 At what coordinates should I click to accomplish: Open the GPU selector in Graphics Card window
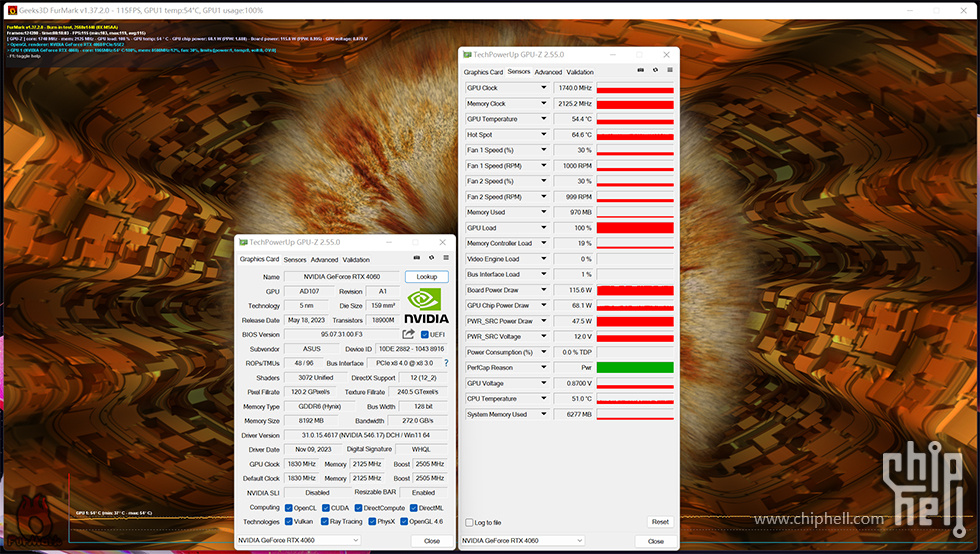pos(299,540)
